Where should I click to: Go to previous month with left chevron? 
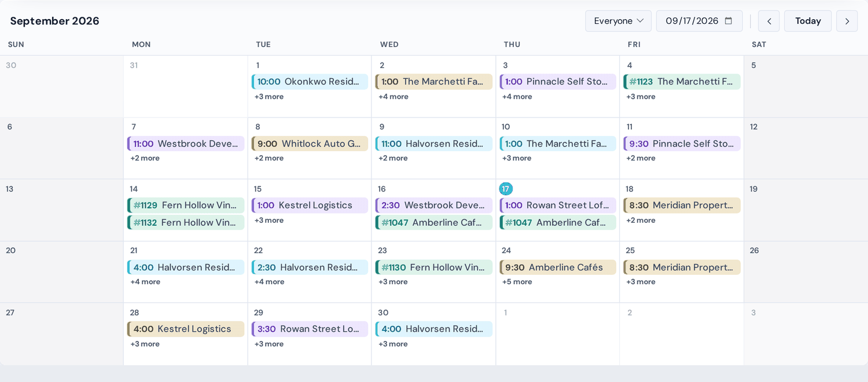768,21
